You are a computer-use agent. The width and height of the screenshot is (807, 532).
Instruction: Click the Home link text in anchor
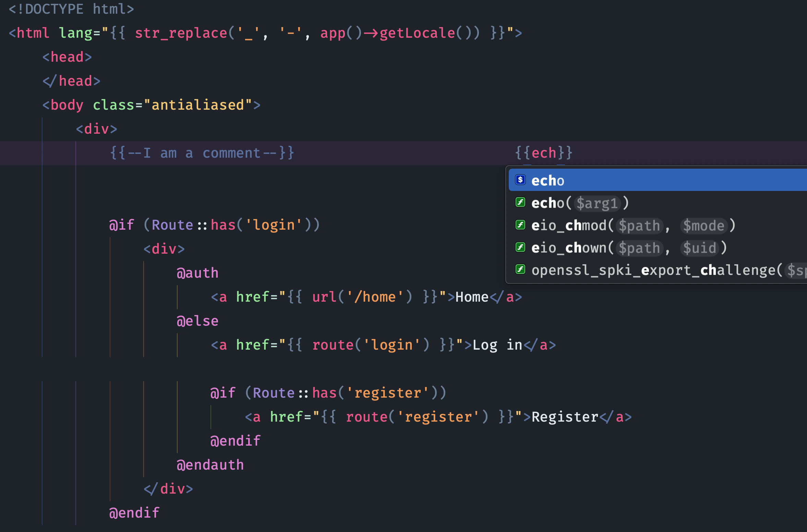pos(472,297)
